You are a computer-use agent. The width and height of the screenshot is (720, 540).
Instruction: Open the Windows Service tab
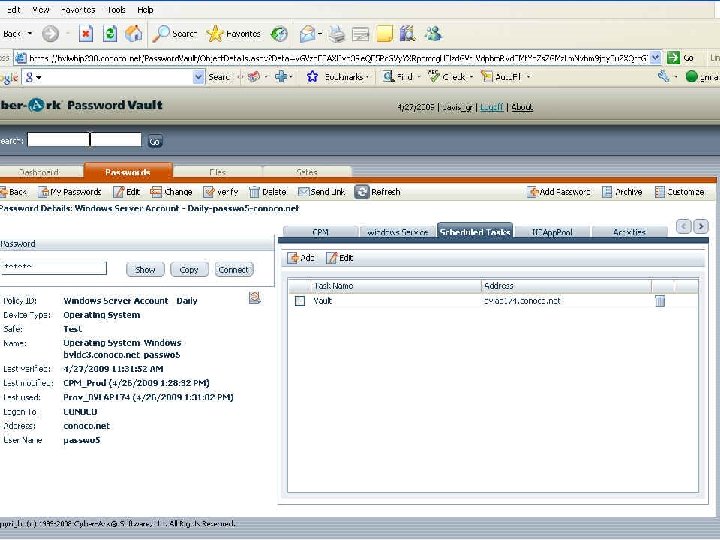(398, 232)
